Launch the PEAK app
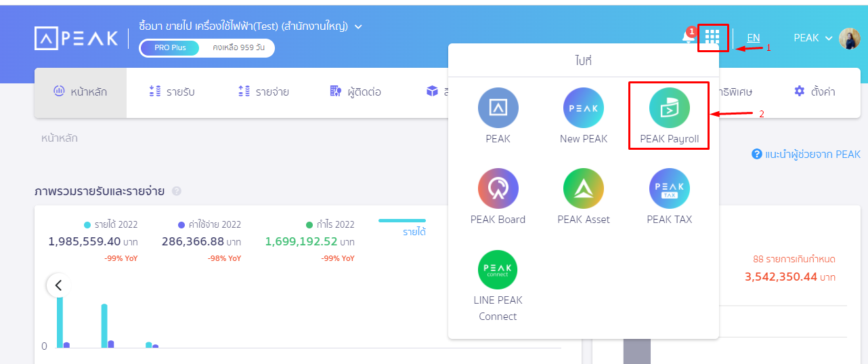The image size is (868, 364). [x=498, y=115]
